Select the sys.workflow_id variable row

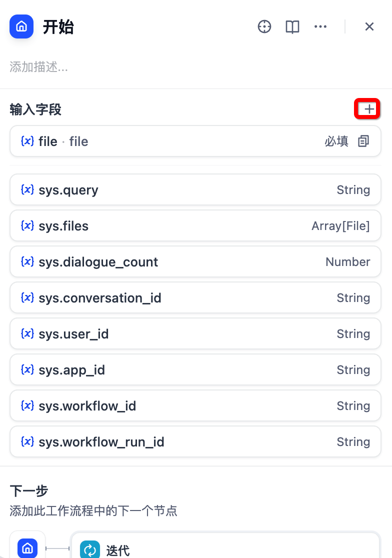(x=195, y=405)
